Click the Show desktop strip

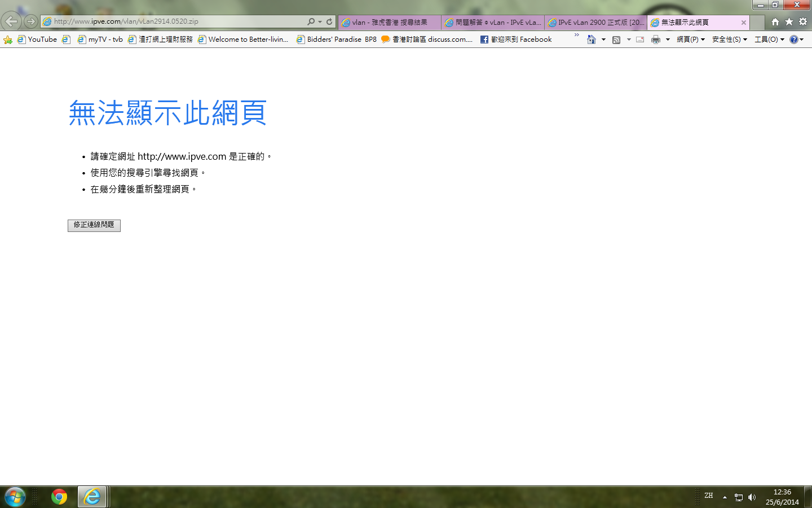point(808,497)
